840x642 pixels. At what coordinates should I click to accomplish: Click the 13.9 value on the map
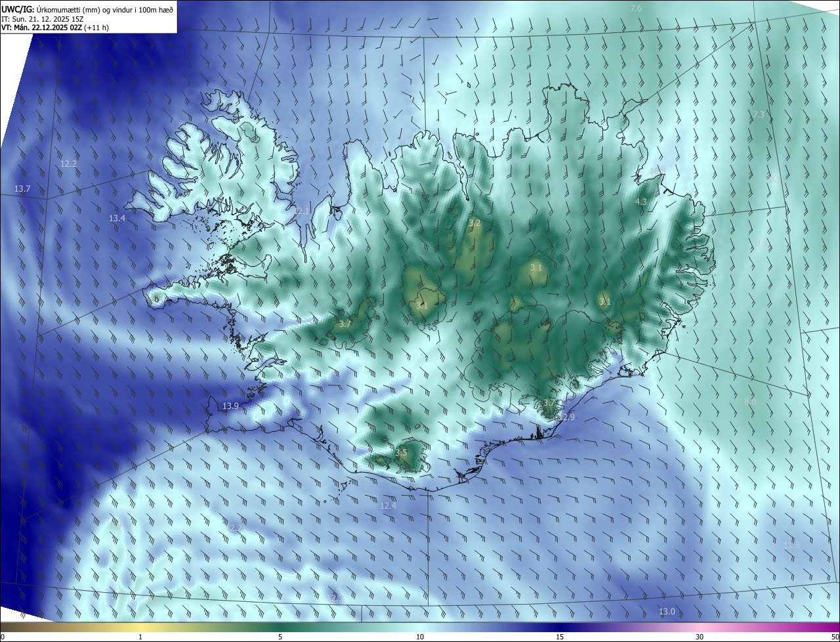pyautogui.click(x=230, y=406)
